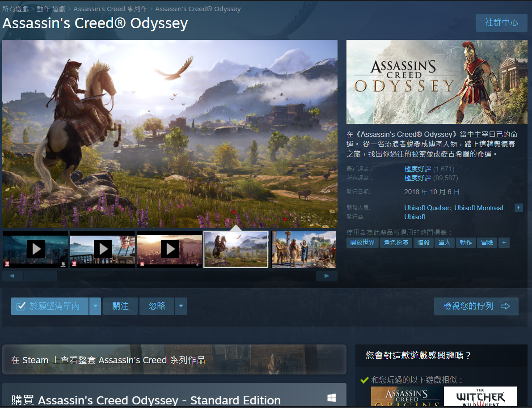
Task: Click 購買 Assassin's Creed Odyssey Standard Edition heading
Action: click(146, 400)
